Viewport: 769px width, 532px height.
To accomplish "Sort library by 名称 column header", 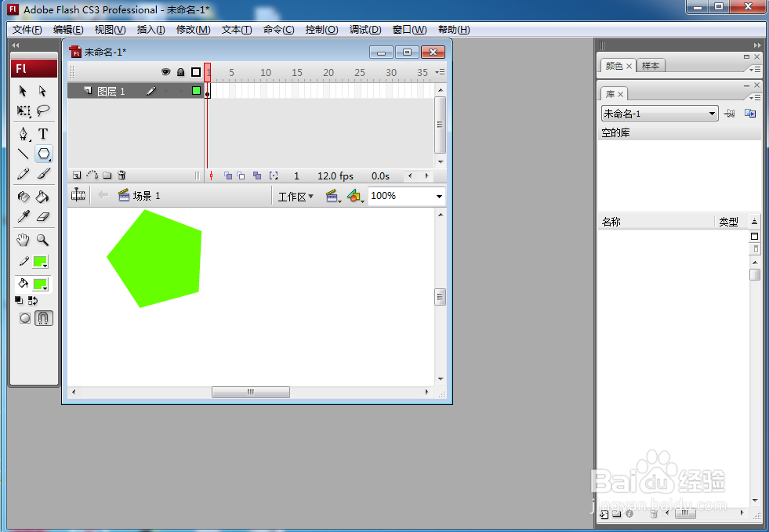I will [x=655, y=222].
